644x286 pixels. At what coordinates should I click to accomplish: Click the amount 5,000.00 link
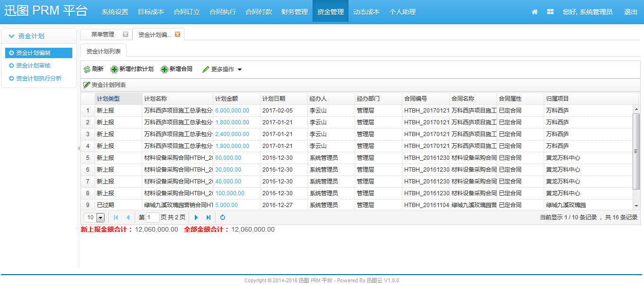226,205
